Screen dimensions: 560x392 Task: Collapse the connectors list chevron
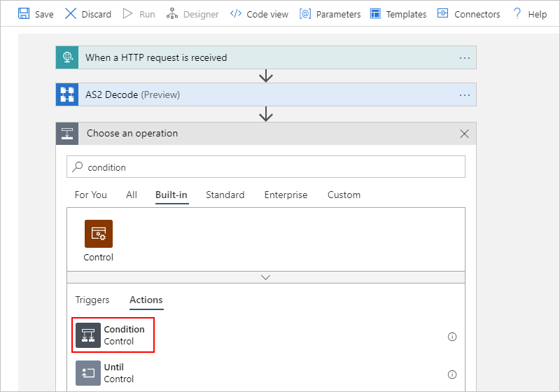pos(265,277)
